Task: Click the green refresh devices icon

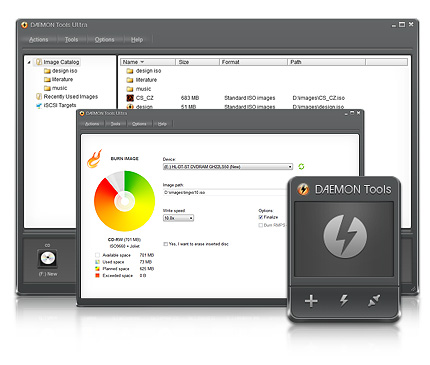Action: coord(301,166)
